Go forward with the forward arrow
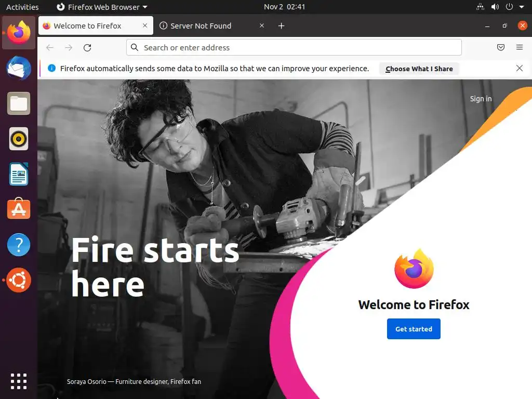 [69, 47]
